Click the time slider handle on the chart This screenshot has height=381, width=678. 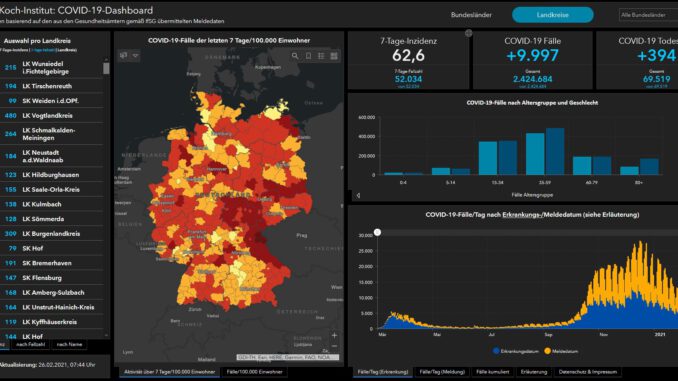click(x=377, y=232)
